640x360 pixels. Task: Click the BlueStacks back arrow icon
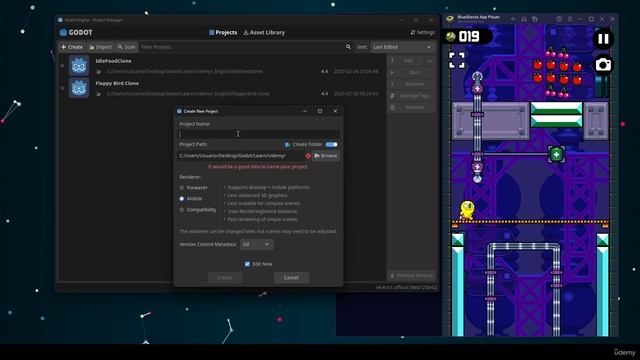[x=513, y=19]
